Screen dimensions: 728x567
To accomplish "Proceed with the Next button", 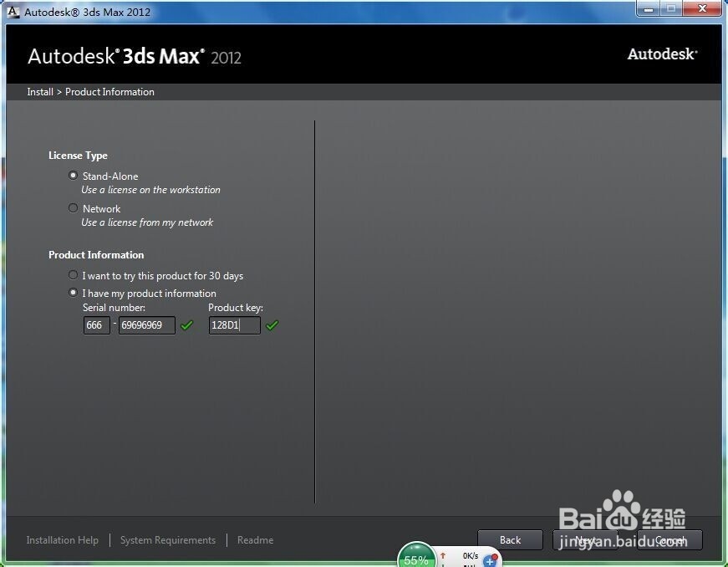I will pos(585,540).
